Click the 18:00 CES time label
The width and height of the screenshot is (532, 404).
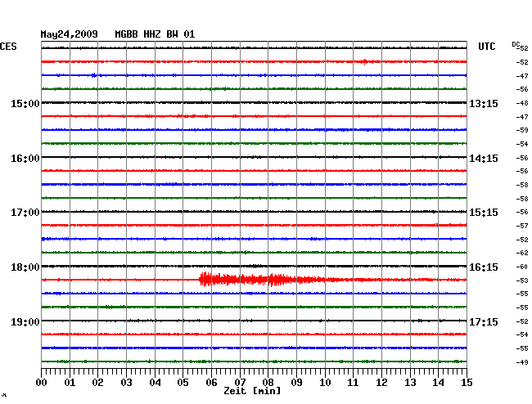coord(25,267)
